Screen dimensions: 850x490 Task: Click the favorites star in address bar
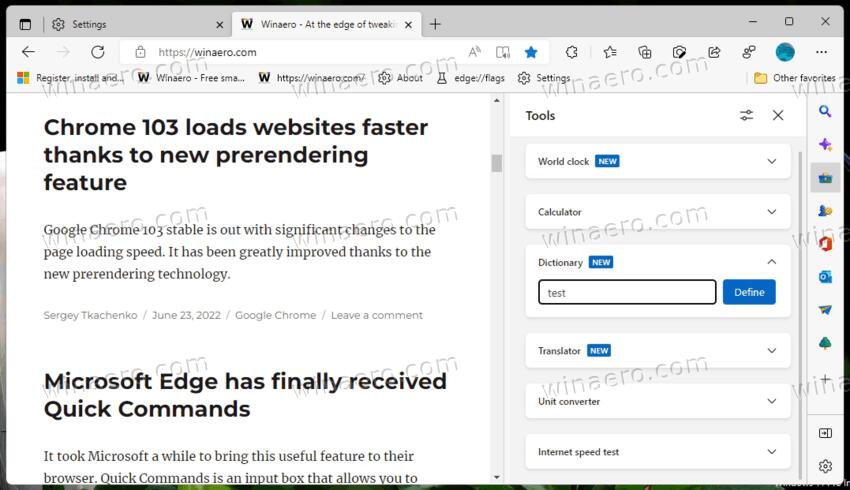tap(531, 52)
